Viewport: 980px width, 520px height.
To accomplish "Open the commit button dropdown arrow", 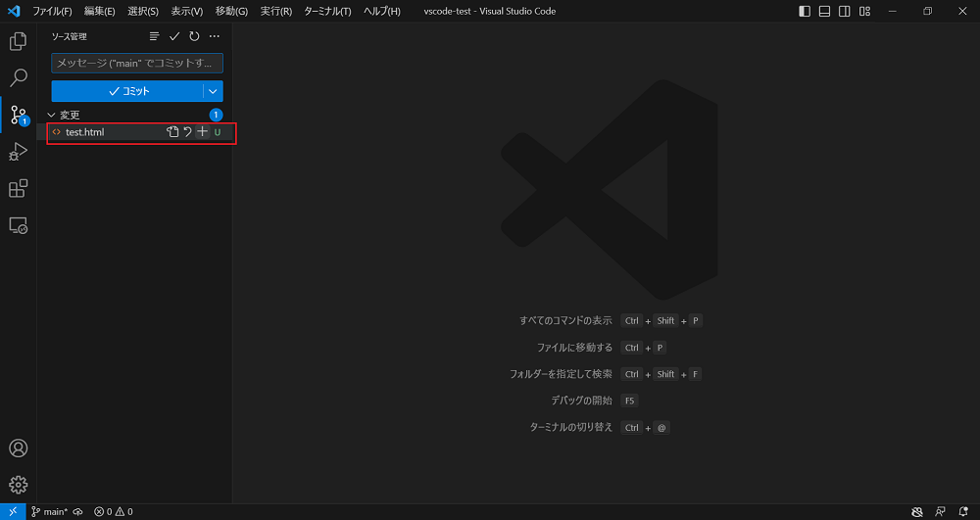I will pyautogui.click(x=213, y=91).
